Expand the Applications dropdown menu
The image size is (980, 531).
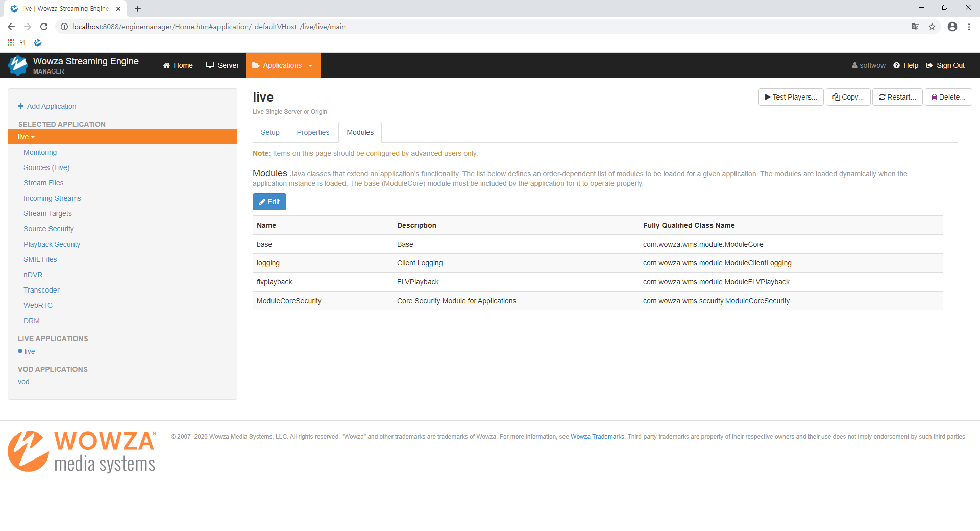tap(283, 65)
